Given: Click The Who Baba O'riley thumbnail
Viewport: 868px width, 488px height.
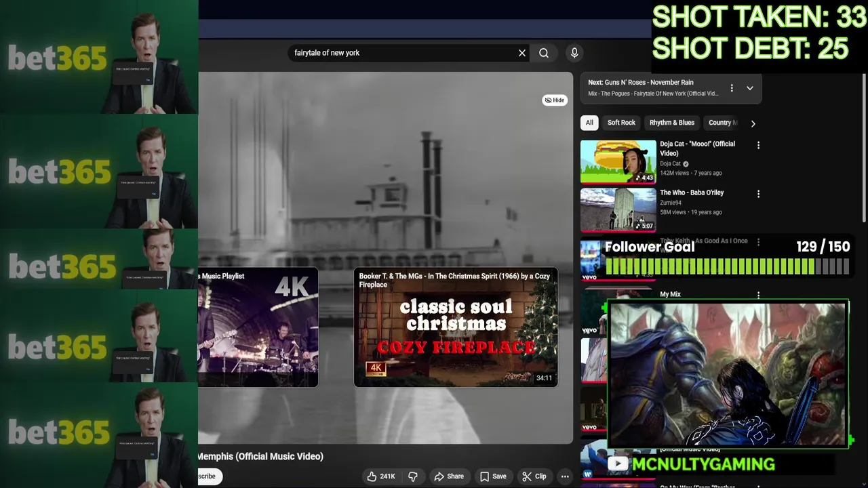Looking at the screenshot, I should tap(618, 210).
